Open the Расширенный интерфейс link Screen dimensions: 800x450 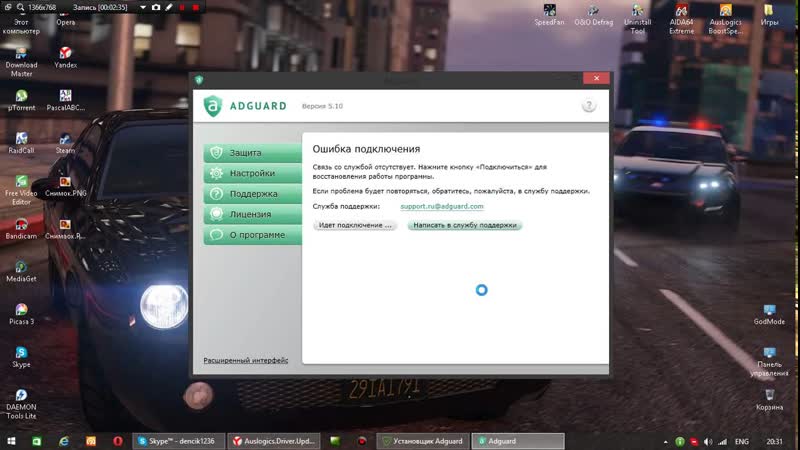coord(245,360)
